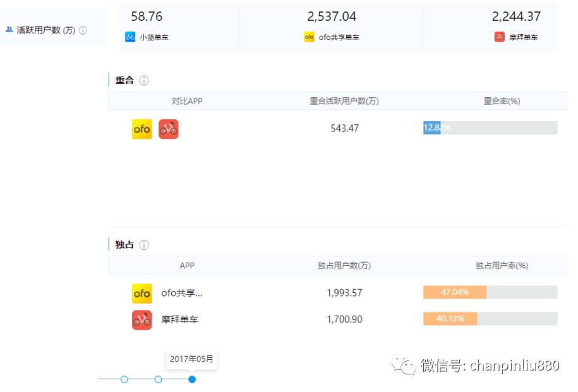Click the 活跃用户数 (万) row label
Screen dimensions: 578x392
pos(45,30)
